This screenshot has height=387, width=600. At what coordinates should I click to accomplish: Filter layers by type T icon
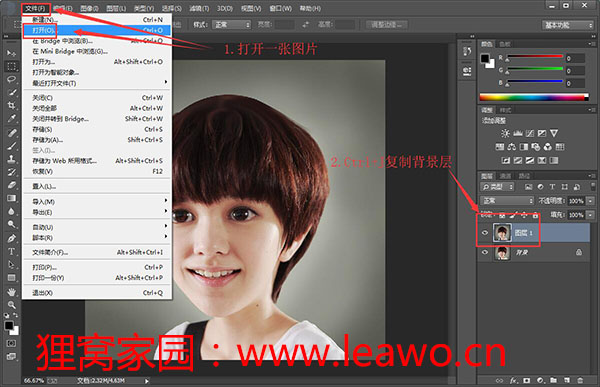tap(552, 187)
